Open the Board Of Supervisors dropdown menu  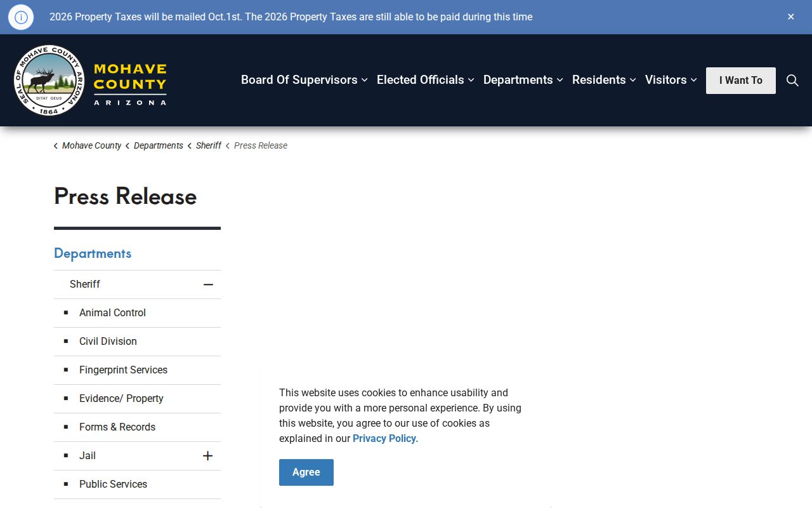coord(304,80)
